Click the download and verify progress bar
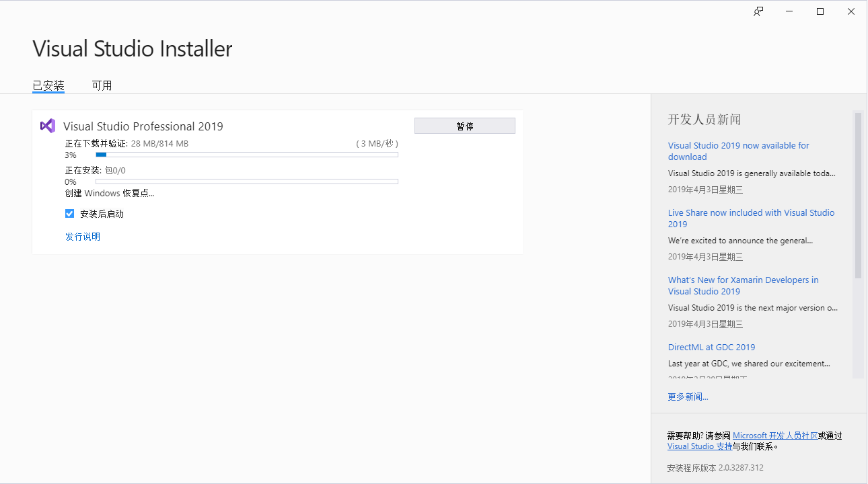Viewport: 868px width, 484px height. click(247, 155)
